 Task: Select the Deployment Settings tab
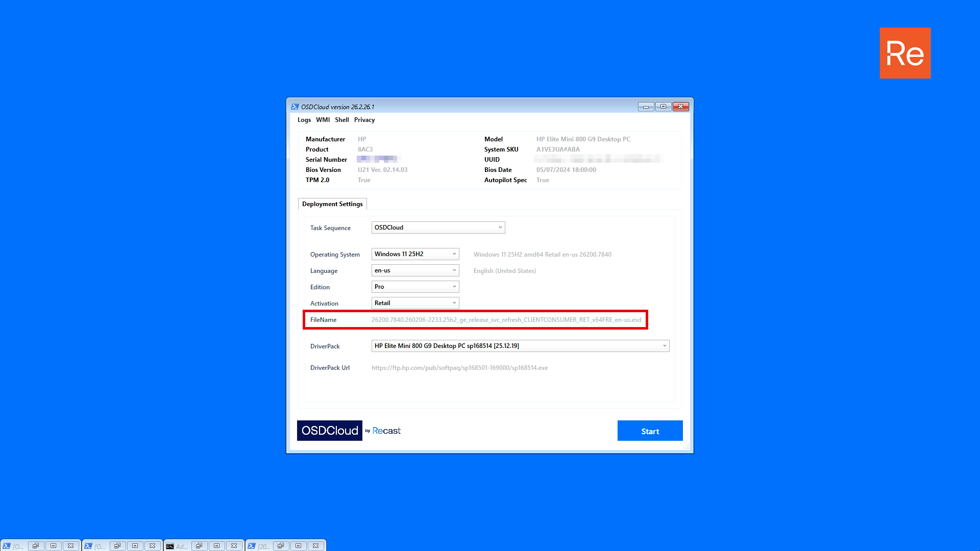click(x=332, y=204)
